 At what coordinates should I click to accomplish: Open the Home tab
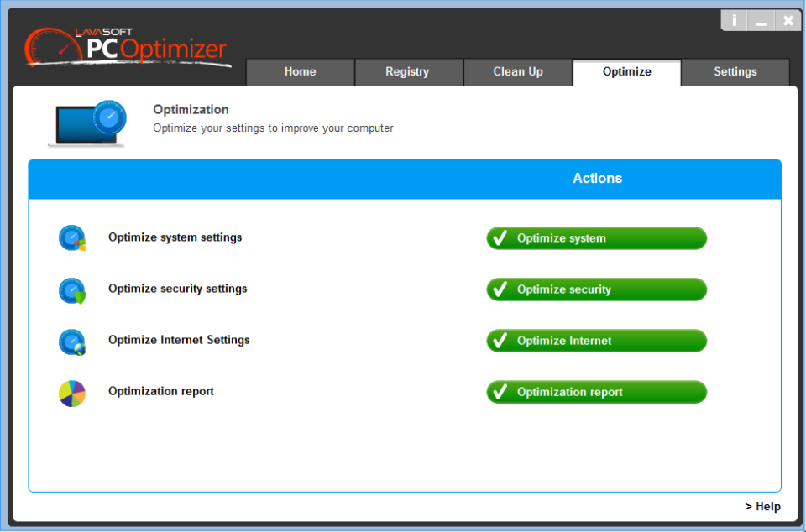click(301, 72)
